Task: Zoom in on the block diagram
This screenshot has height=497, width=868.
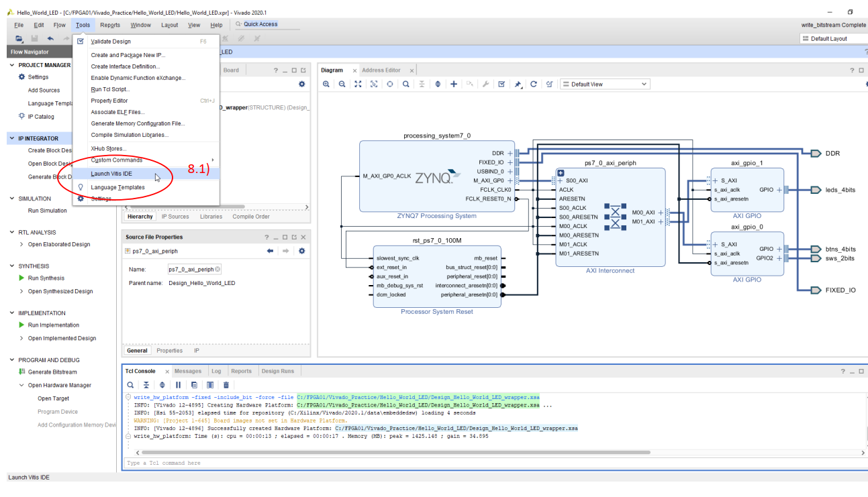Action: tap(326, 84)
